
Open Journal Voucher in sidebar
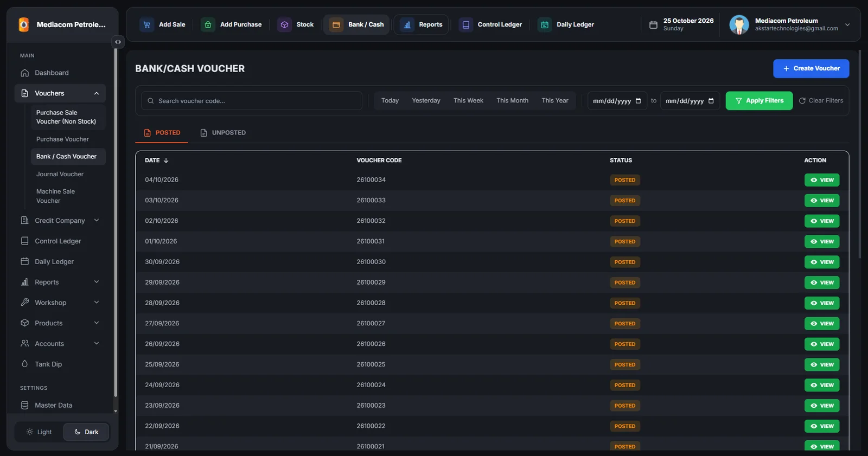(x=68, y=174)
